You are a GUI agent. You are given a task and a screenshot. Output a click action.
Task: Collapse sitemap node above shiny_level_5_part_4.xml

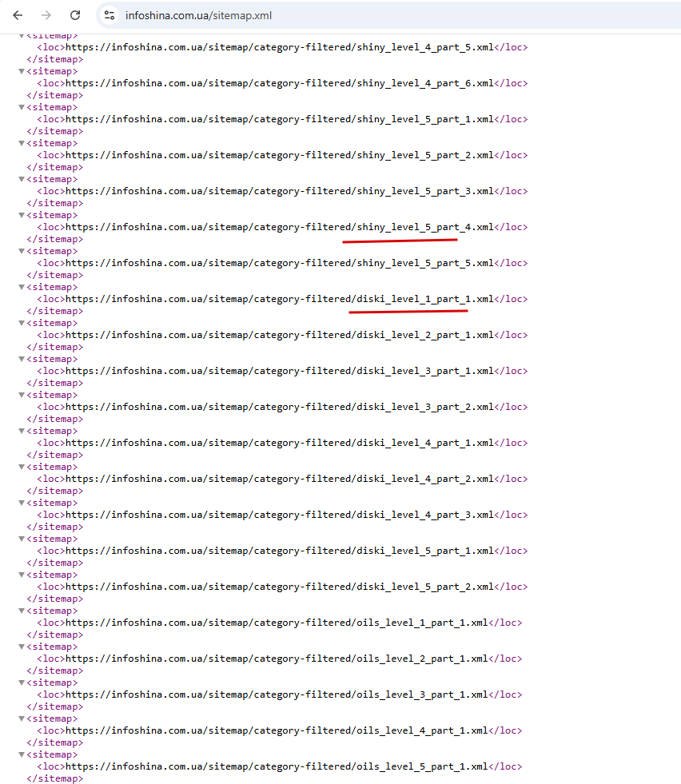22,215
